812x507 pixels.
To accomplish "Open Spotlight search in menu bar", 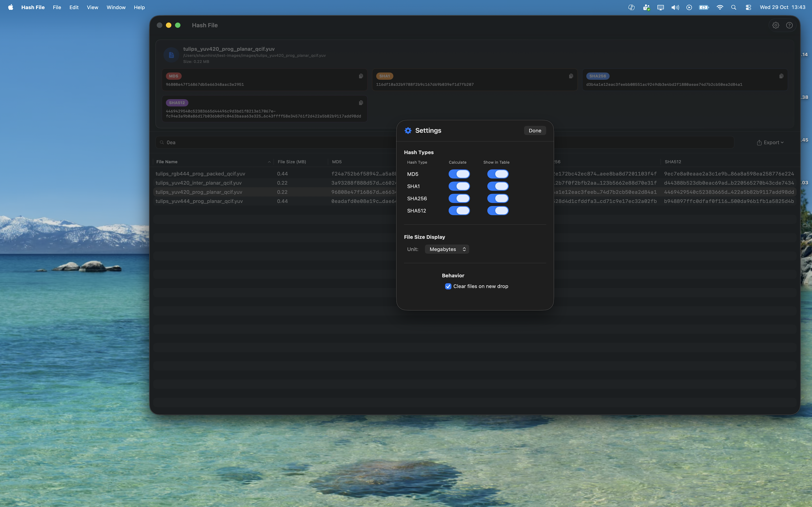I will tap(734, 7).
